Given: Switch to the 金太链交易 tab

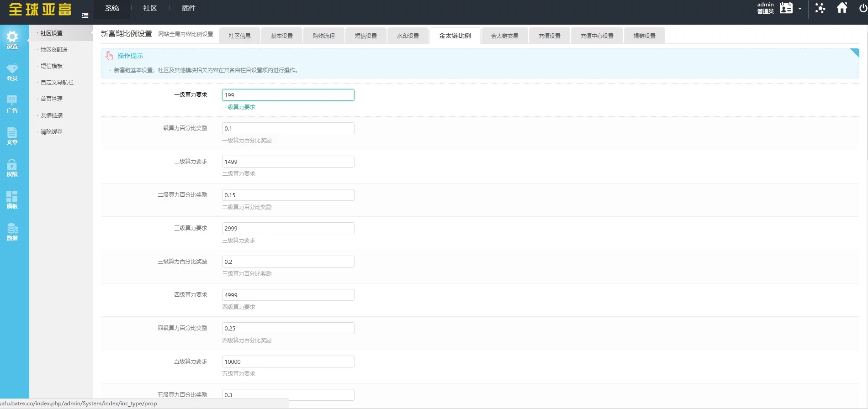Looking at the screenshot, I should point(504,36).
